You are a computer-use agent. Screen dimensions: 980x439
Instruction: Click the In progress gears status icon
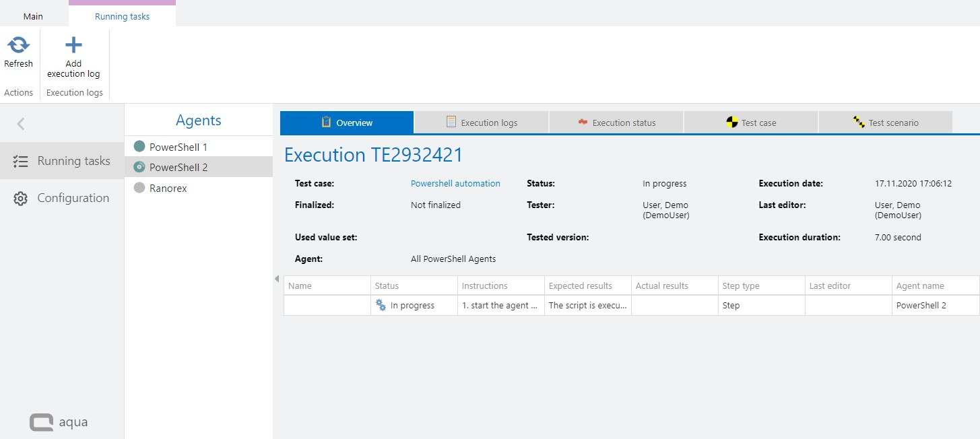tap(381, 305)
